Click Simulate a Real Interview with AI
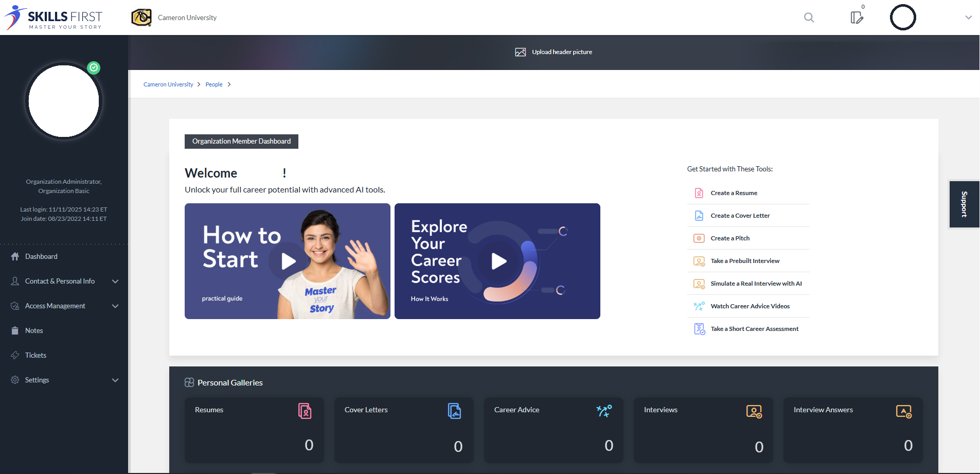 [756, 284]
